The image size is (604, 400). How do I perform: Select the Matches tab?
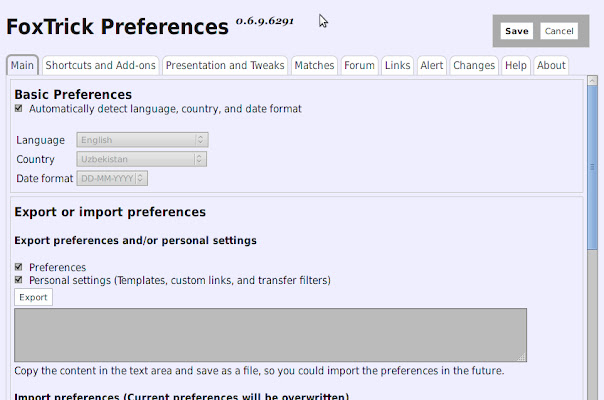click(314, 66)
